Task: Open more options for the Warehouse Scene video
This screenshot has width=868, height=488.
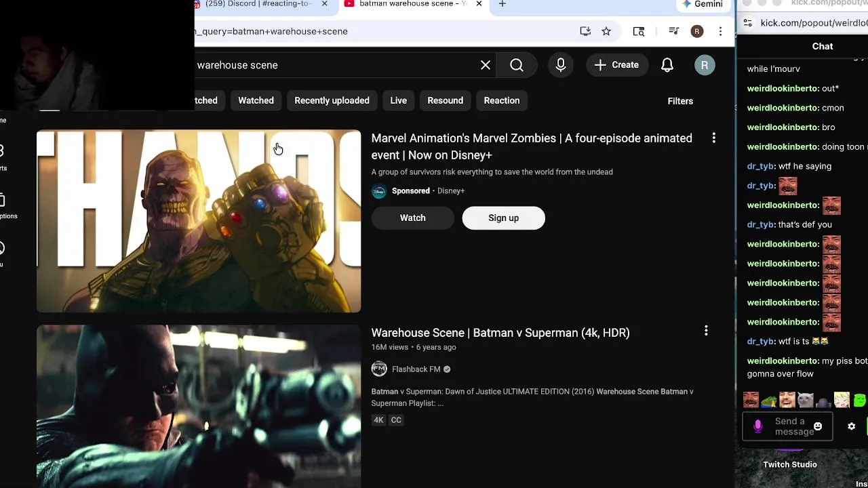Action: (x=706, y=331)
